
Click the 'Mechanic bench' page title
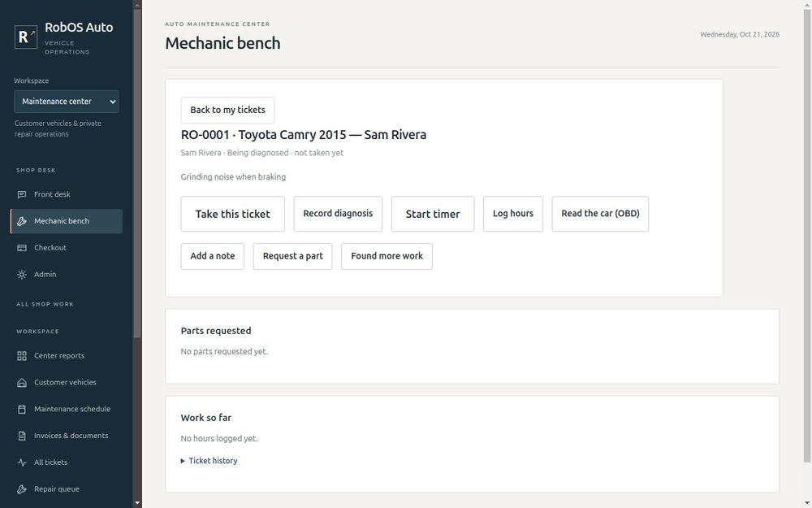tap(222, 43)
